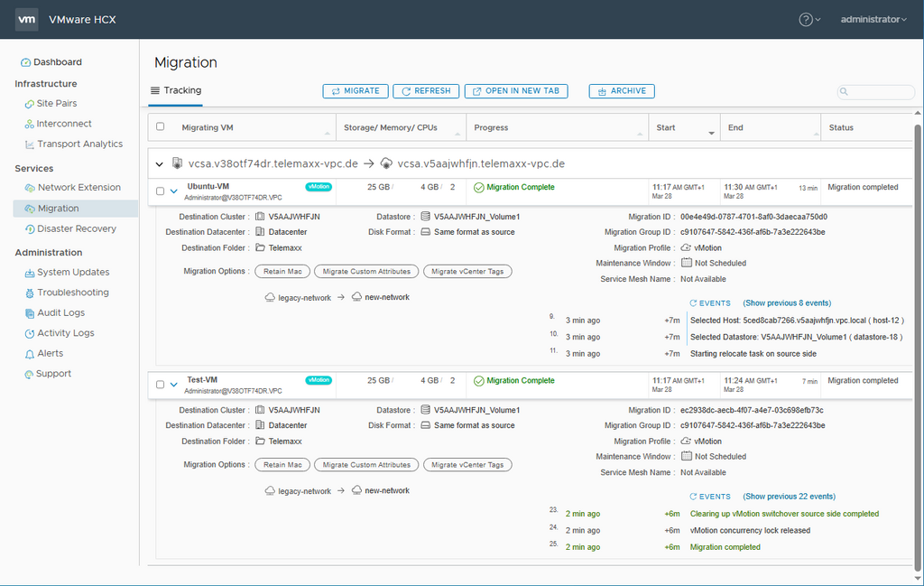Click the MIGRATE button
This screenshot has width=924, height=586.
[356, 91]
